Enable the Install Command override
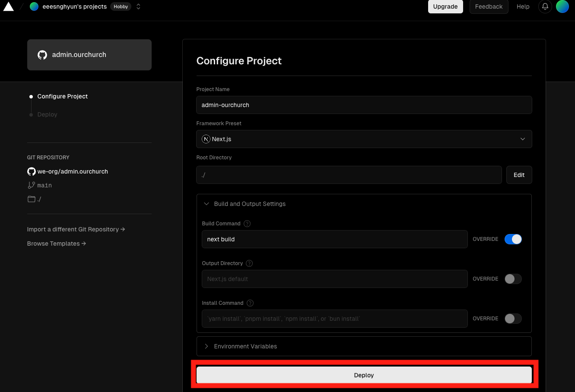The height and width of the screenshot is (392, 575). pos(513,319)
